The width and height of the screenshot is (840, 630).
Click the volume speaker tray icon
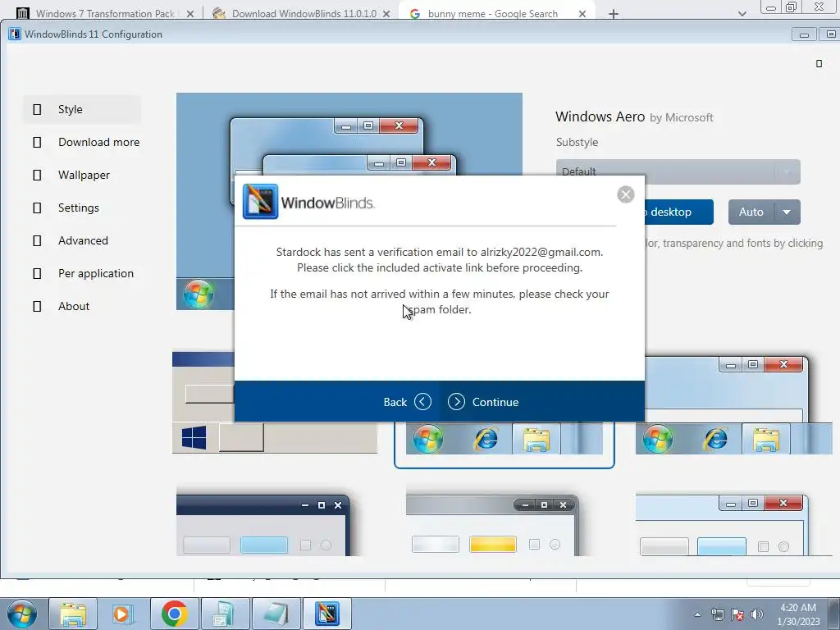(x=756, y=615)
